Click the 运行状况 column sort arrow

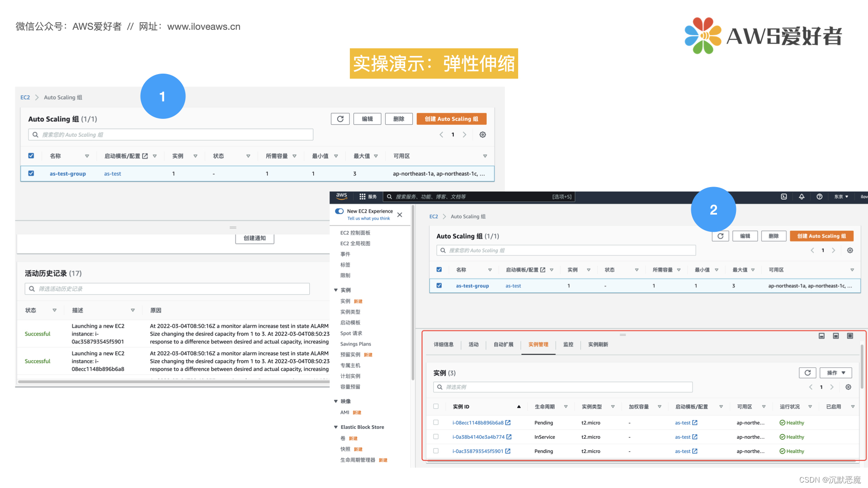click(x=810, y=407)
